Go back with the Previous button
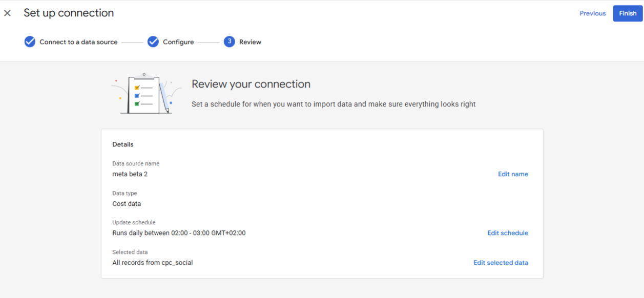This screenshot has height=298, width=644. pyautogui.click(x=592, y=13)
